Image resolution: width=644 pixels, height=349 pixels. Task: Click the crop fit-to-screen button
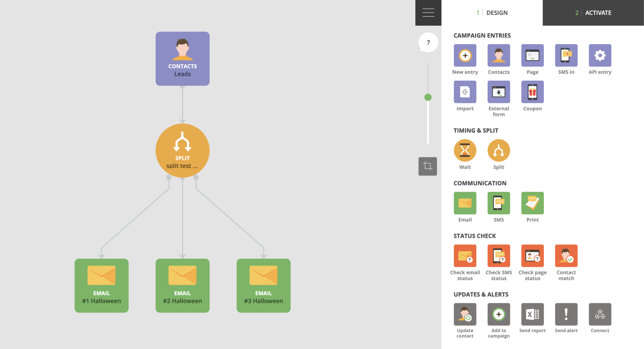point(428,166)
